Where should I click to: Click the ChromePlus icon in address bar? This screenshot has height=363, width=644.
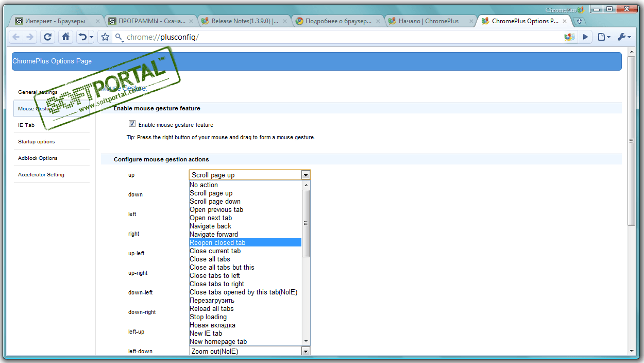pos(569,37)
